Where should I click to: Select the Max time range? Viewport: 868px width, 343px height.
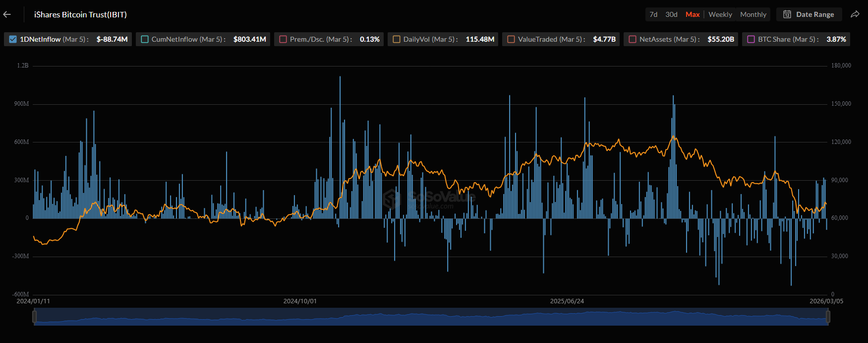(693, 14)
